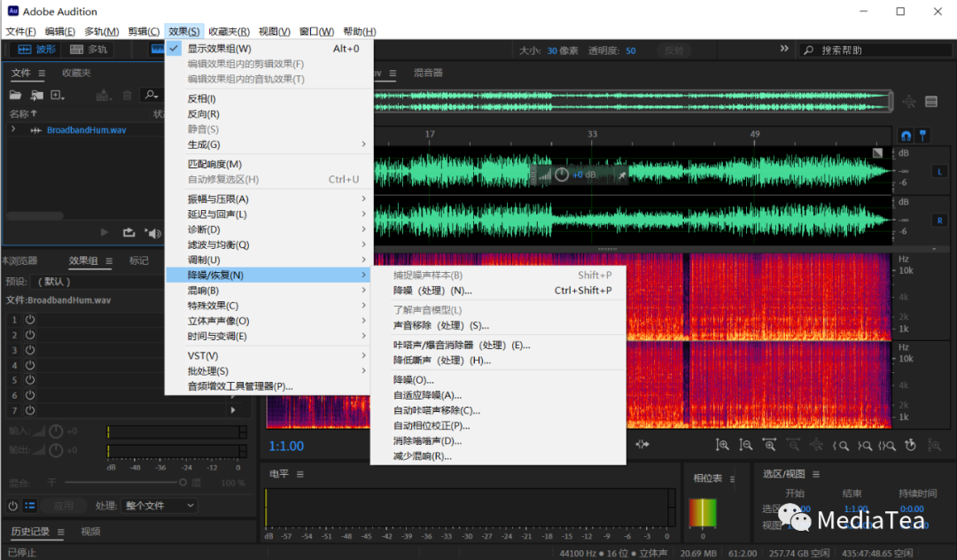Image resolution: width=957 pixels, height=560 pixels.
Task: Toggle effects rack main power button
Action: coord(12,506)
